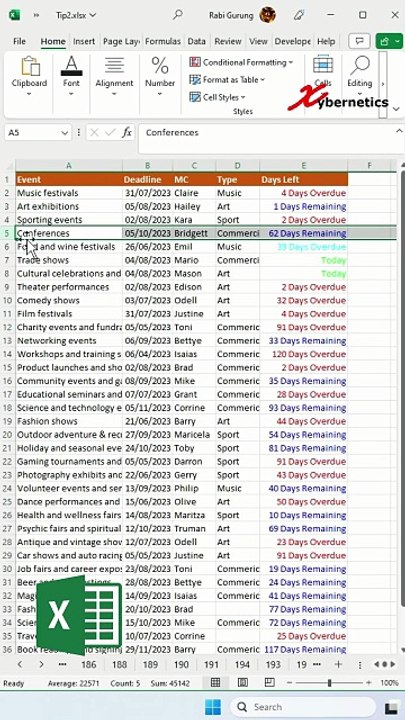405x720 pixels.
Task: Click the pen icon beside the profile picture
Action: coord(298,15)
